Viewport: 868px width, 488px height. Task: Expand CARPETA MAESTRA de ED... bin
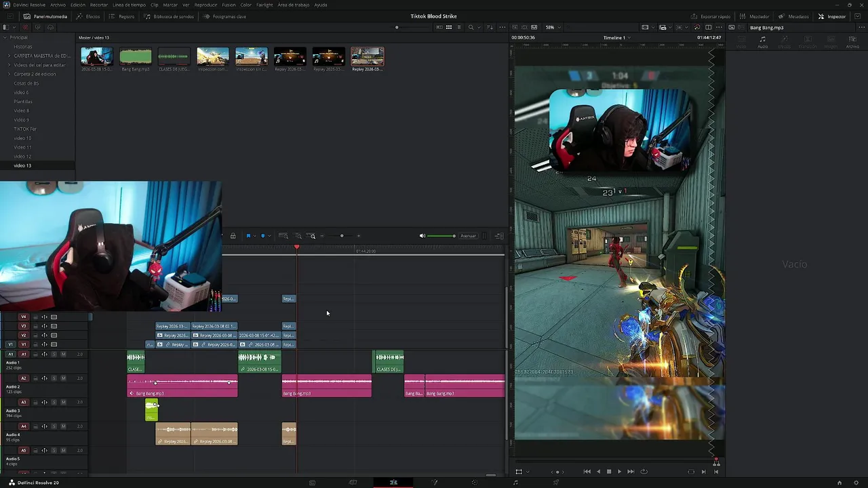point(9,56)
